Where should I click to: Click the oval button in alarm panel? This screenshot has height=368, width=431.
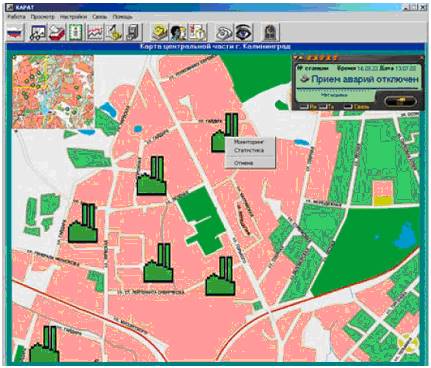pyautogui.click(x=400, y=100)
